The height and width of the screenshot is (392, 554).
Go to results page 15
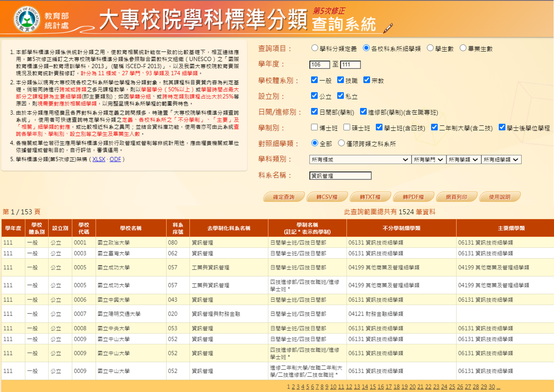point(373,387)
